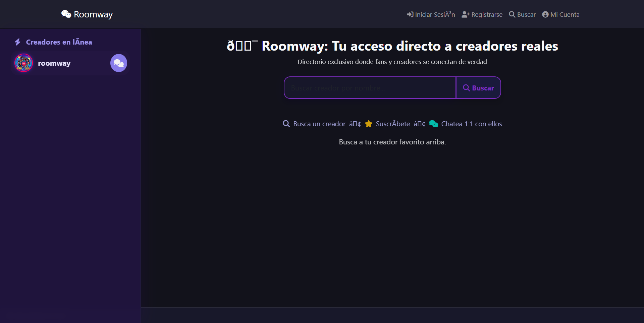Open the Mi Cuenta nav link

561,14
